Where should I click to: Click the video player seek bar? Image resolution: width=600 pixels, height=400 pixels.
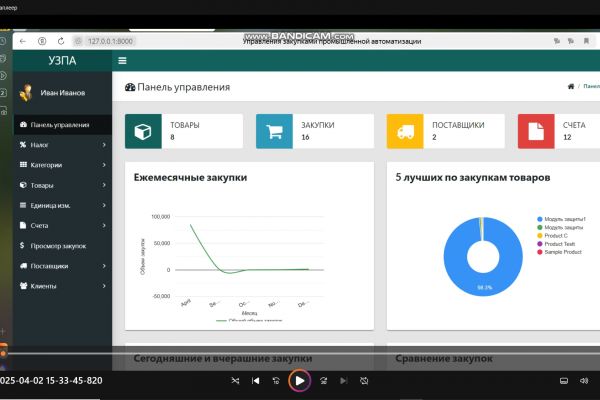(300, 353)
